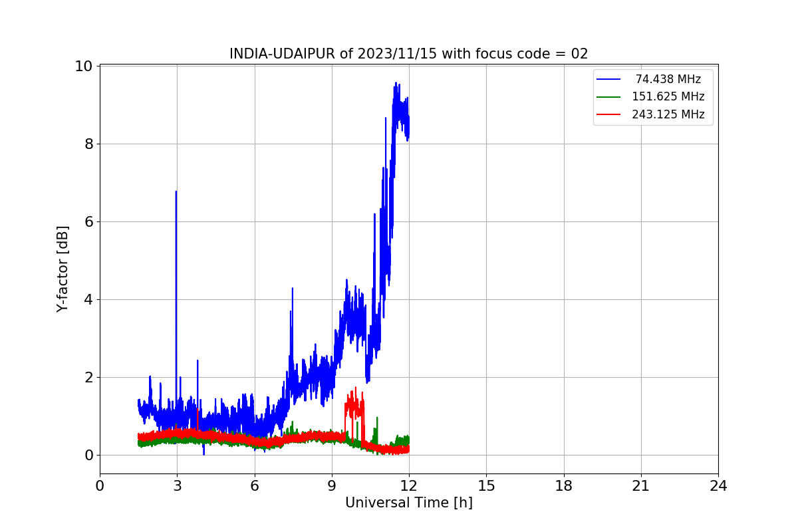Click y-axis tick label 4
Image resolution: width=798 pixels, height=532 pixels.
click(88, 299)
